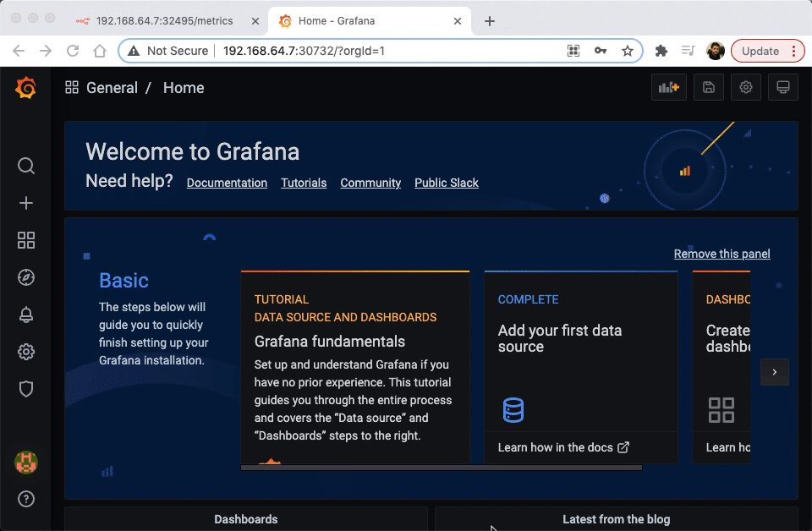
Task: Click the horizontal scrollbar under setup cards
Action: tap(442, 468)
